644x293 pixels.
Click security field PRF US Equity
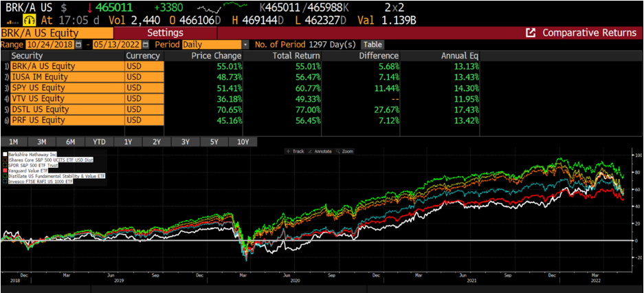coord(67,120)
